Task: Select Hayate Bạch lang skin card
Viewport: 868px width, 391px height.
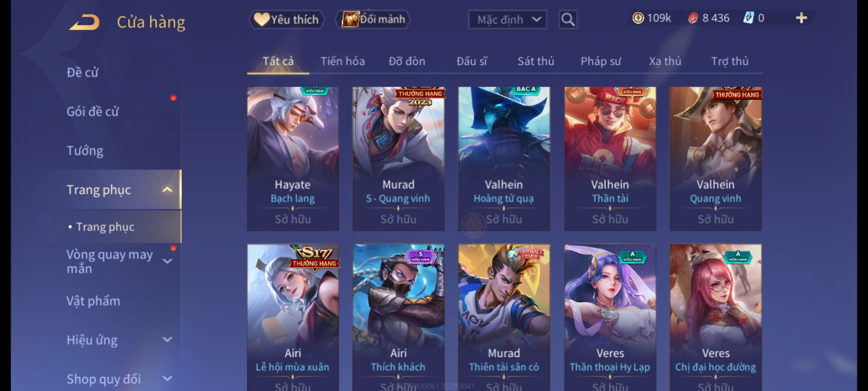Action: 293,159
